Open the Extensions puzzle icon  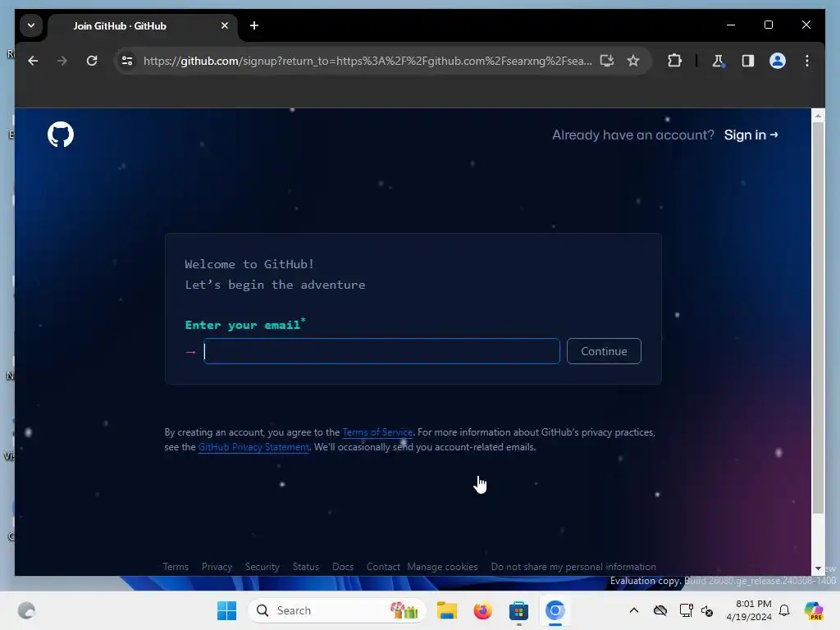click(674, 61)
